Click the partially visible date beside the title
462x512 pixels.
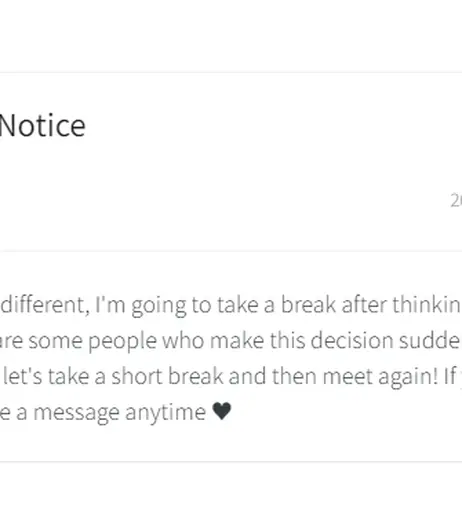point(456,201)
